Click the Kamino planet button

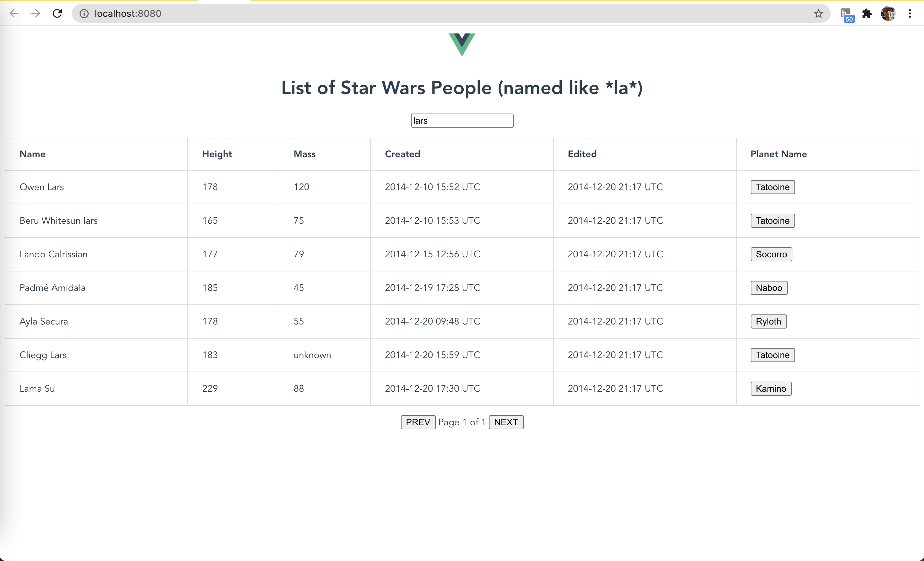tap(771, 388)
